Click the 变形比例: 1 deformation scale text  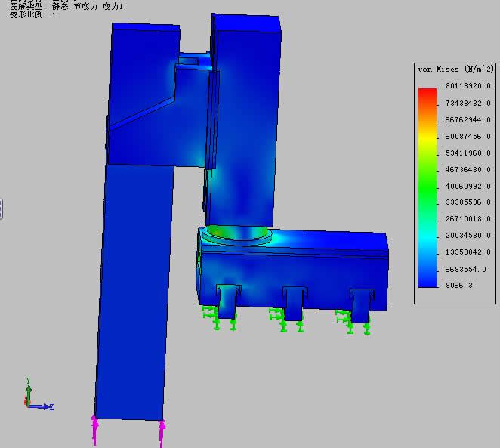pos(32,15)
